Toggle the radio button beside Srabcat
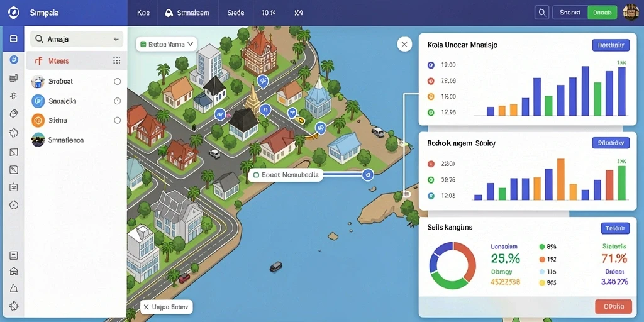 [118, 81]
